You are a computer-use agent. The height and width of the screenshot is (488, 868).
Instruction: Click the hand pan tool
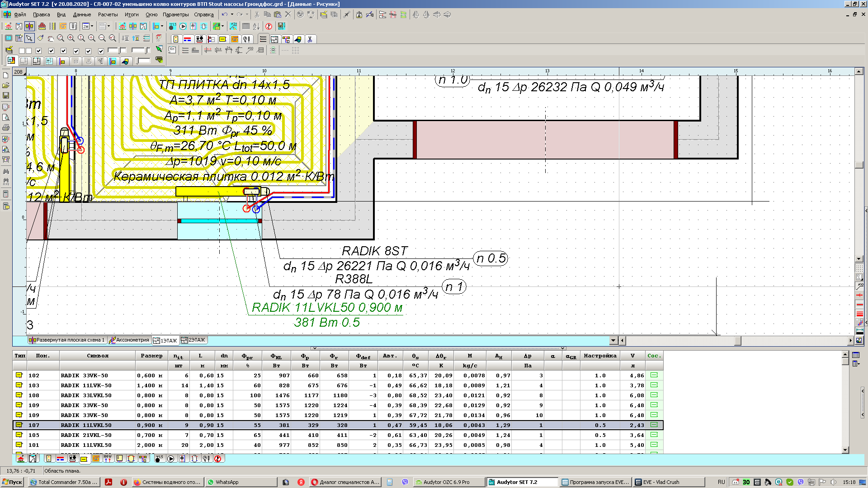tap(51, 39)
